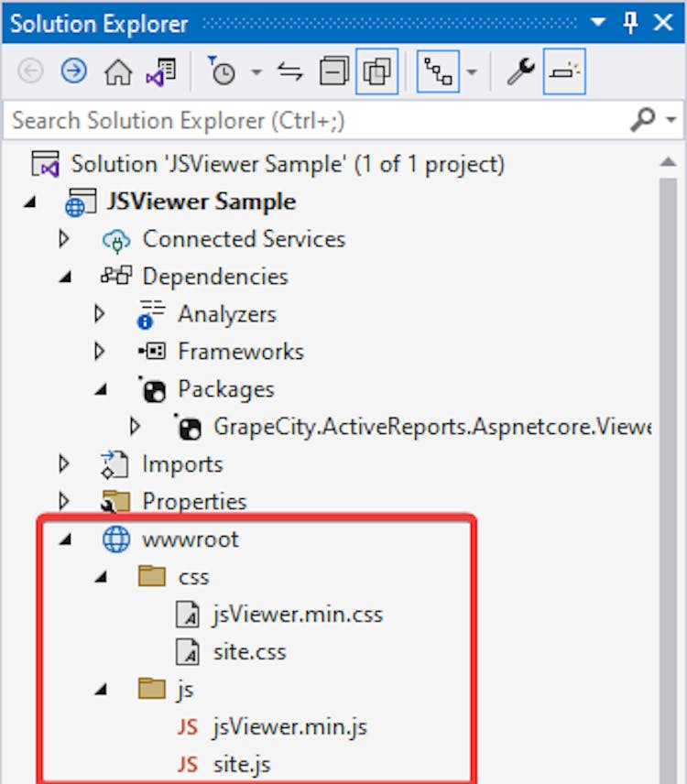Expand the Analyzers node

point(100,313)
